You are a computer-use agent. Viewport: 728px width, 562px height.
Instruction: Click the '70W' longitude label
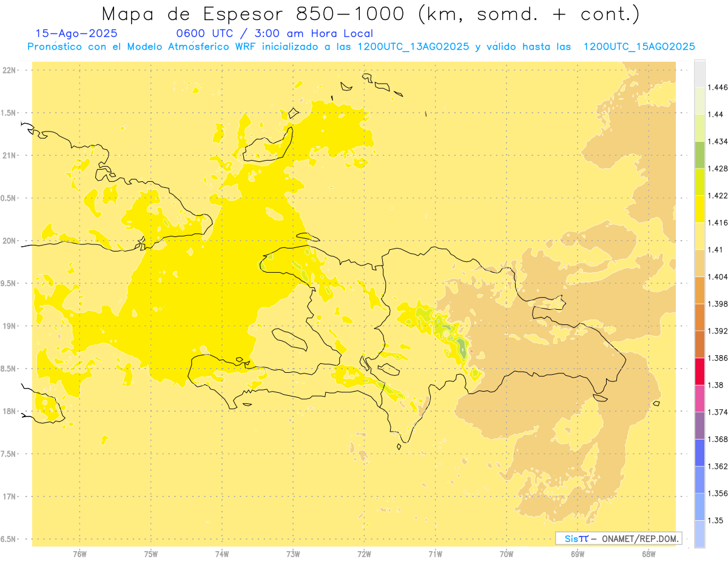click(x=506, y=554)
